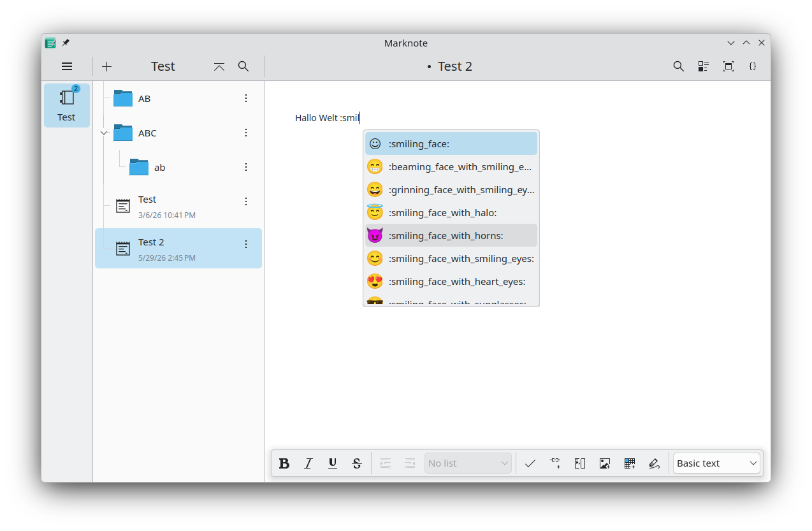Enable underline formatting
812x531 pixels.
[x=333, y=463]
